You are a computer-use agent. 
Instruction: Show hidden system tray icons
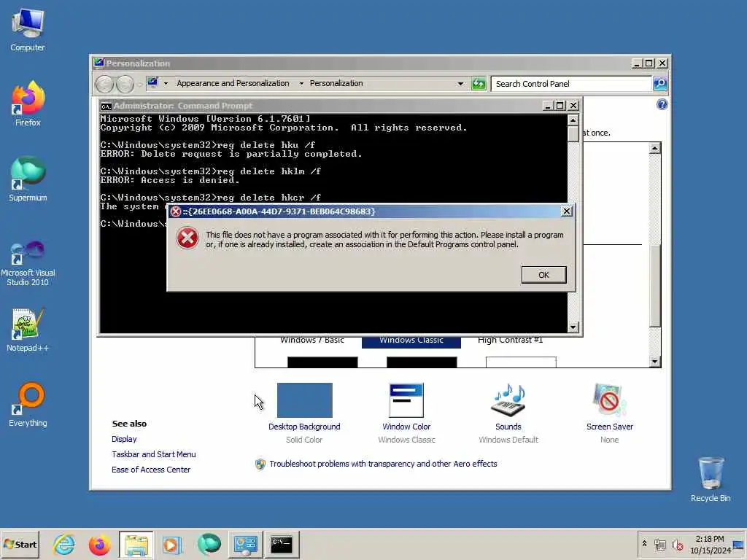644,544
